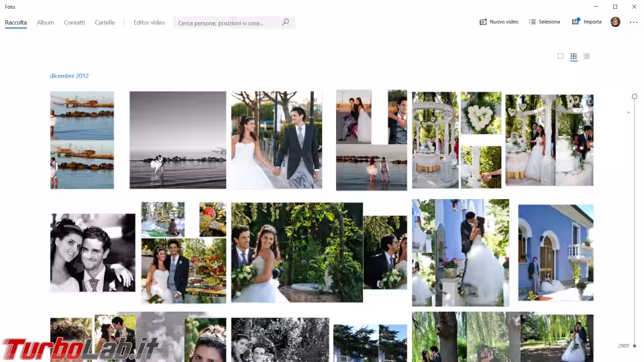Switch to small tiles grid view
This screenshot has width=644, height=362.
coord(586,56)
